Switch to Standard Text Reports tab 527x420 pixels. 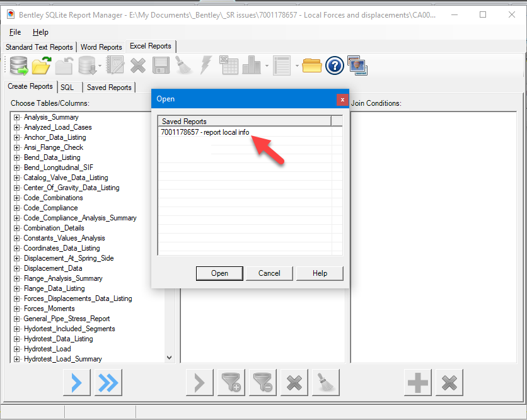pyautogui.click(x=39, y=47)
